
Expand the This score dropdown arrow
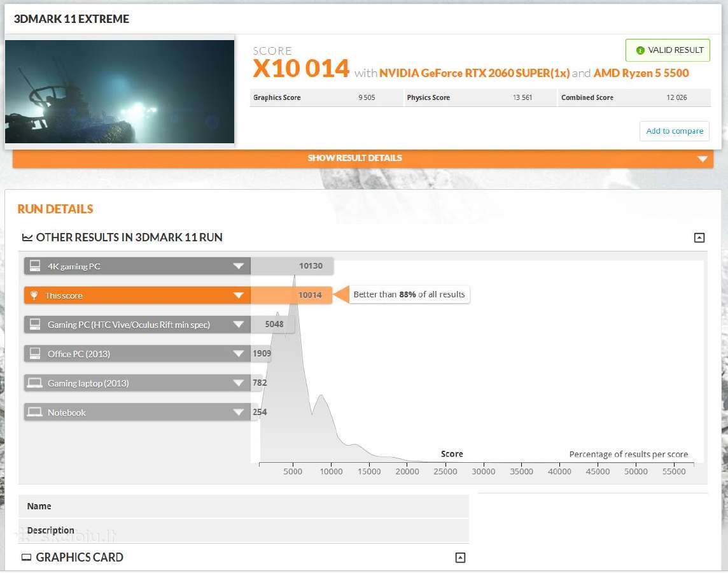tap(238, 295)
